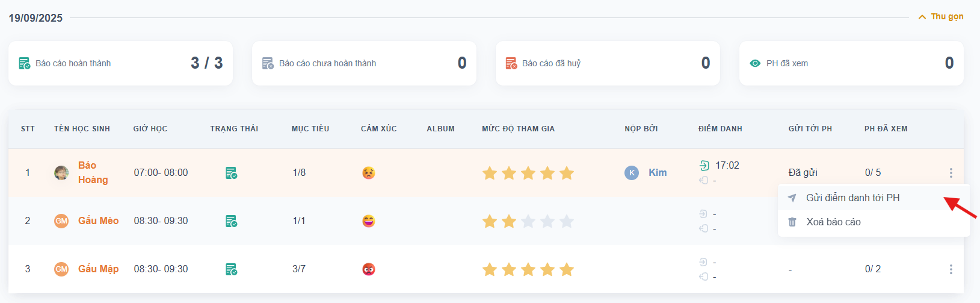Choose Xoá báo cáo from the menu
The image size is (980, 303).
point(833,222)
